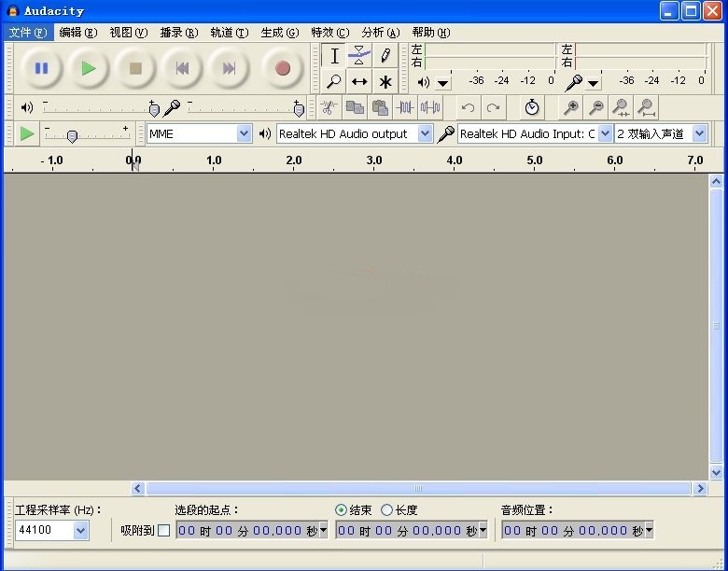The image size is (728, 571).
Task: Open the 编辑(E) menu
Action: [x=78, y=33]
